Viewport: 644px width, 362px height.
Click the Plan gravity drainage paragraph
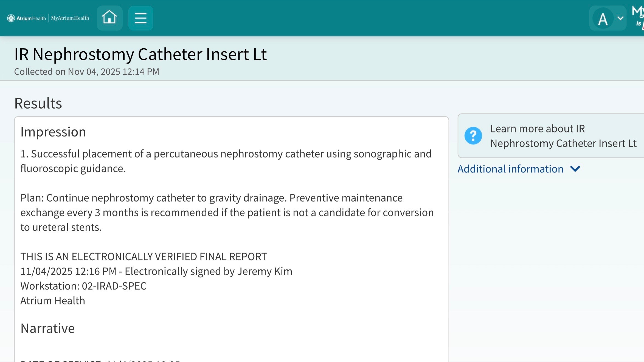coord(227,213)
